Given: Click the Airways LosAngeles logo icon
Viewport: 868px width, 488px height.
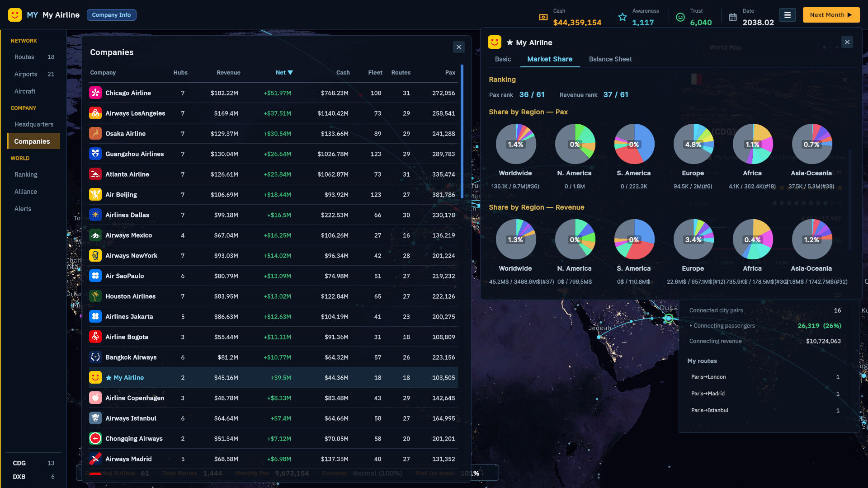Looking at the screenshot, I should coord(95,113).
